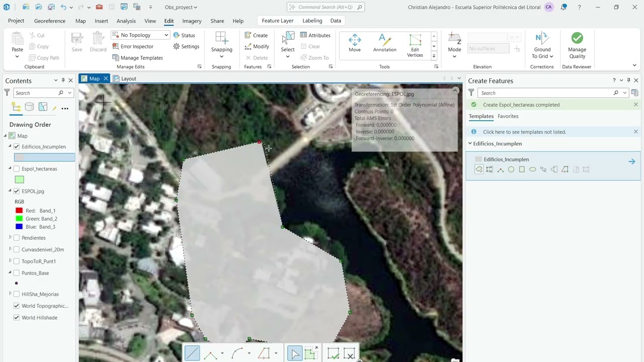
Task: Click the Espol_hectareas green symbol swatch
Action: [19, 179]
